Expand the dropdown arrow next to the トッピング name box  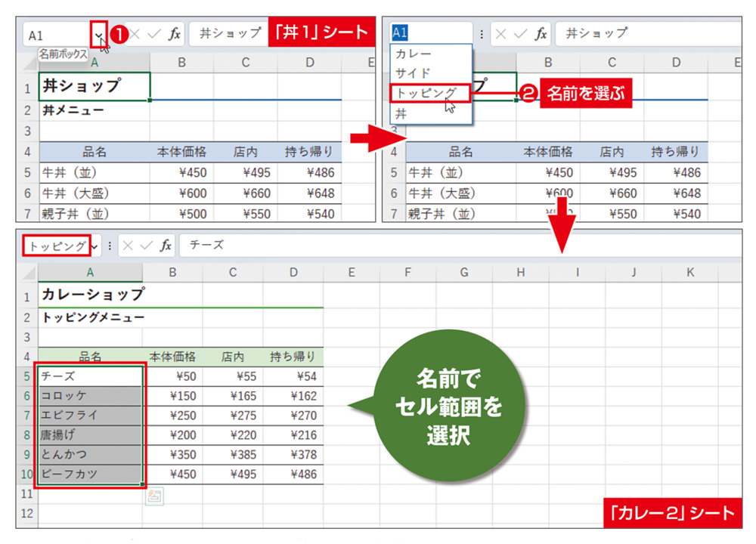click(x=94, y=245)
